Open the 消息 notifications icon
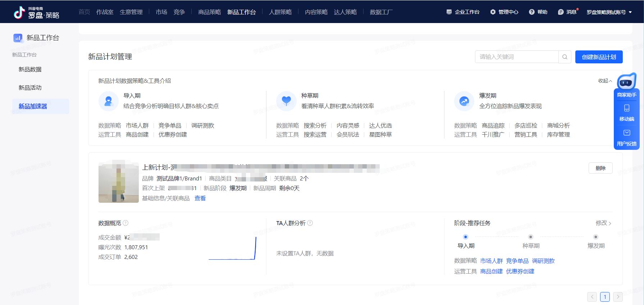The image size is (644, 305). 561,12
